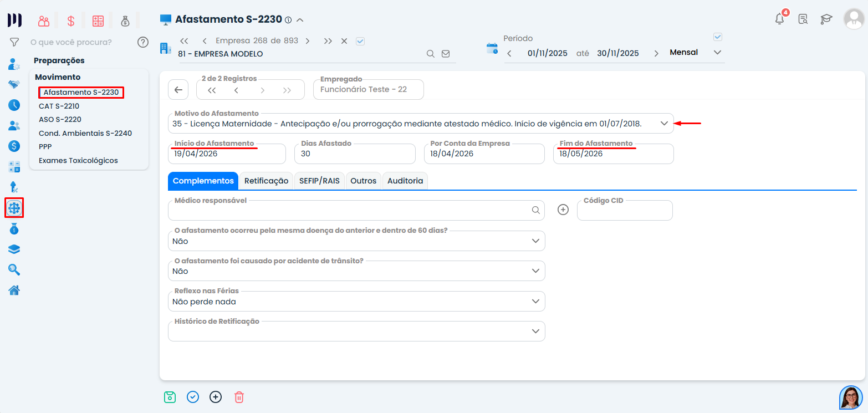Select Exames Toxicológicos menu item
868x413 pixels.
pyautogui.click(x=78, y=160)
